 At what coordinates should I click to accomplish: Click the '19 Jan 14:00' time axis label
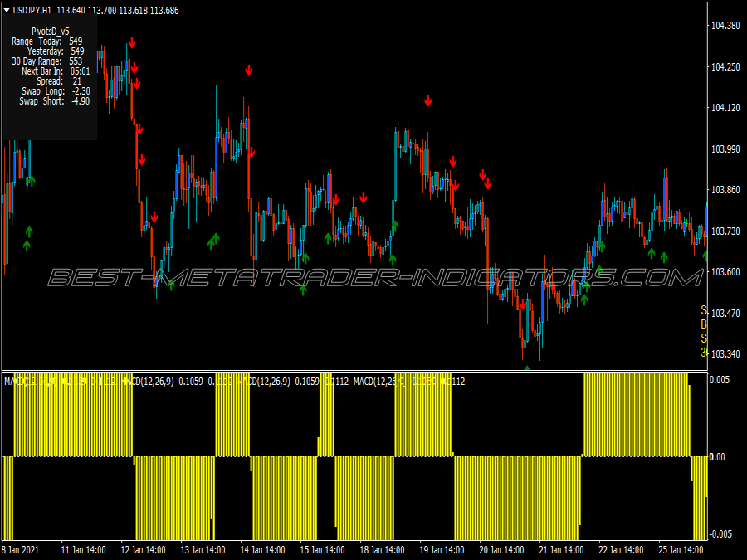pyautogui.click(x=442, y=550)
